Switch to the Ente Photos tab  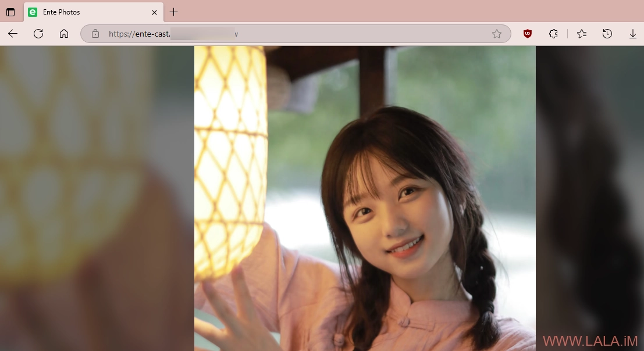click(87, 12)
